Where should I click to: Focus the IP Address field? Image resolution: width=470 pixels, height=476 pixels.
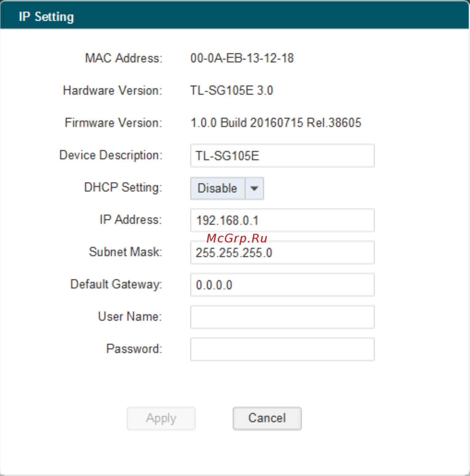tap(282, 220)
